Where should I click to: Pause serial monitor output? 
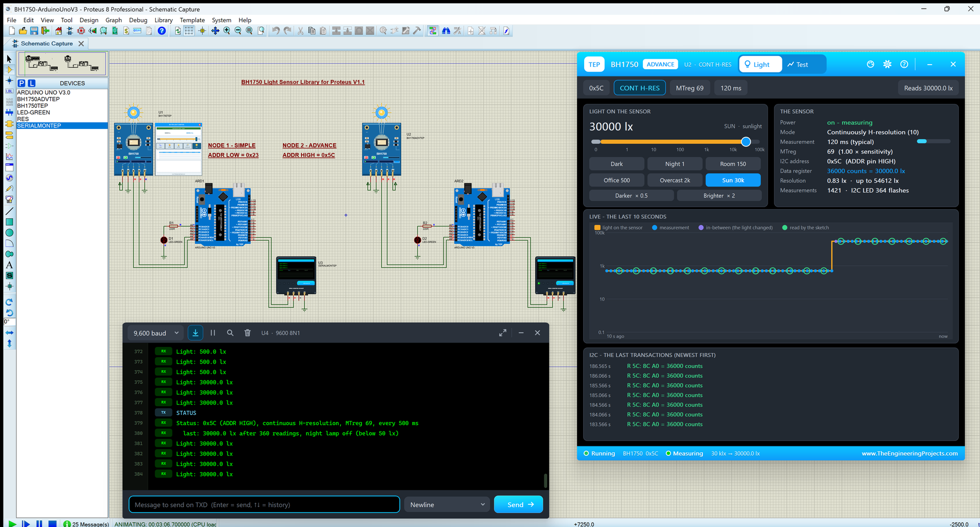point(213,333)
